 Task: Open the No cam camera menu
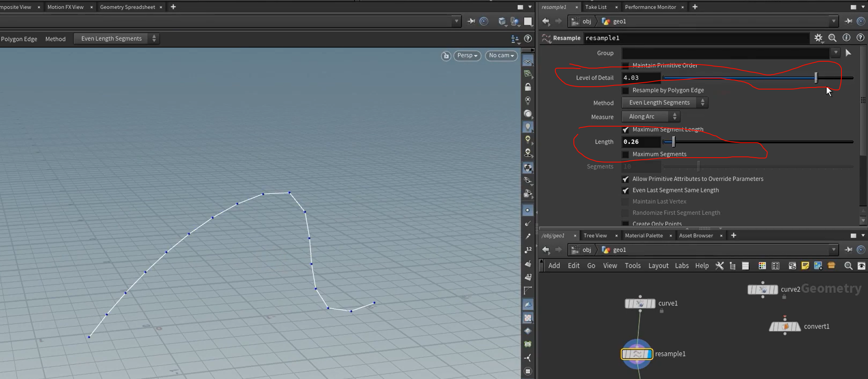coord(501,56)
